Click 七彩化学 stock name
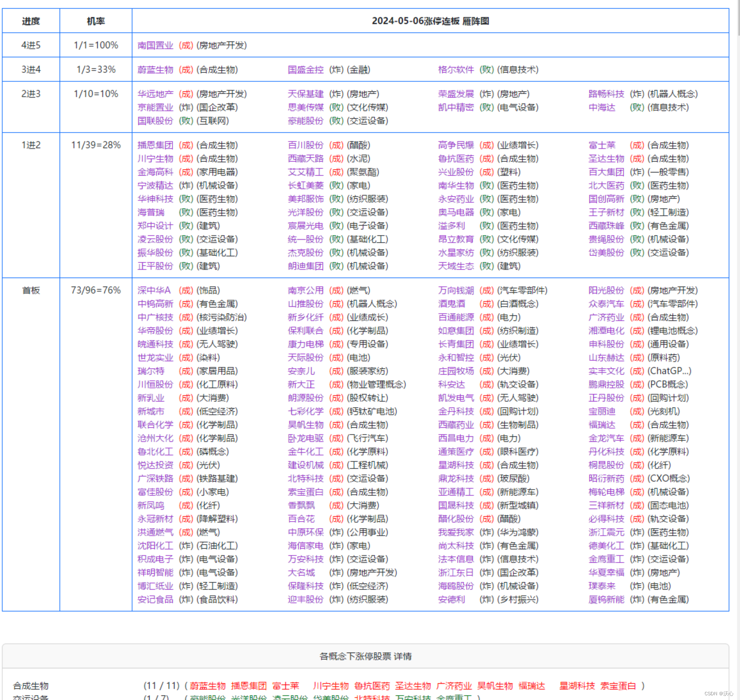 tap(305, 411)
